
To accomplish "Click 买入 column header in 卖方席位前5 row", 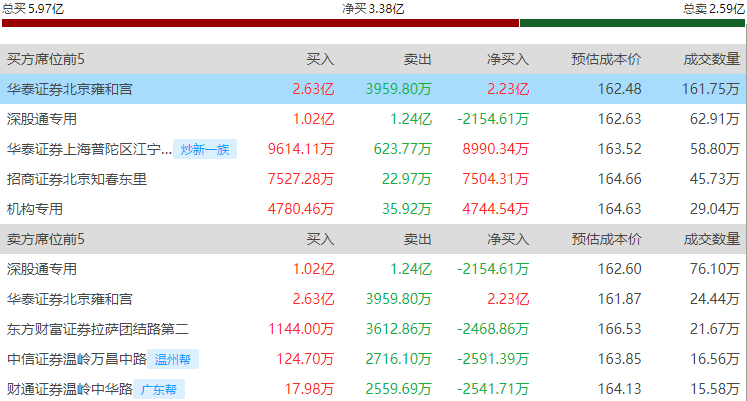I will coord(320,239).
